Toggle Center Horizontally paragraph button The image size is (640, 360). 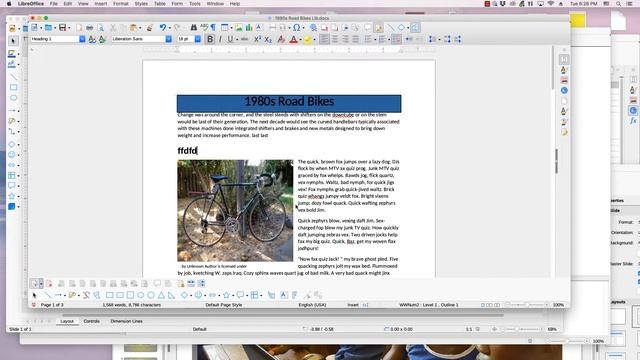(x=335, y=39)
